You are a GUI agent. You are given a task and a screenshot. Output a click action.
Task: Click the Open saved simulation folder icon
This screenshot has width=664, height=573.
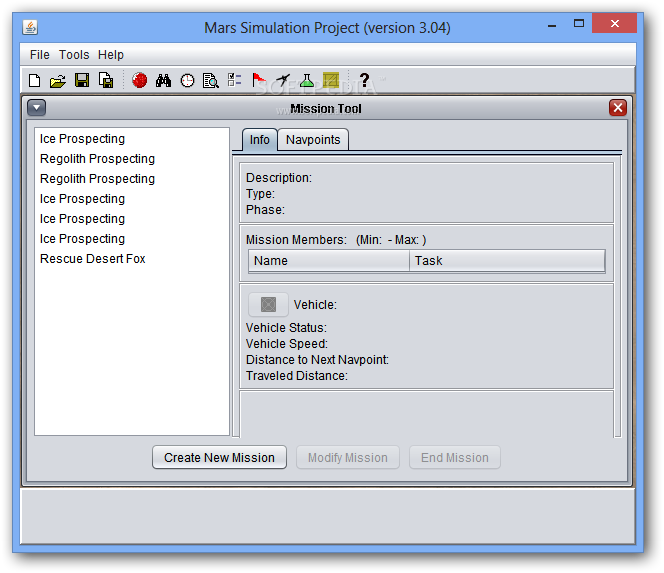point(58,80)
